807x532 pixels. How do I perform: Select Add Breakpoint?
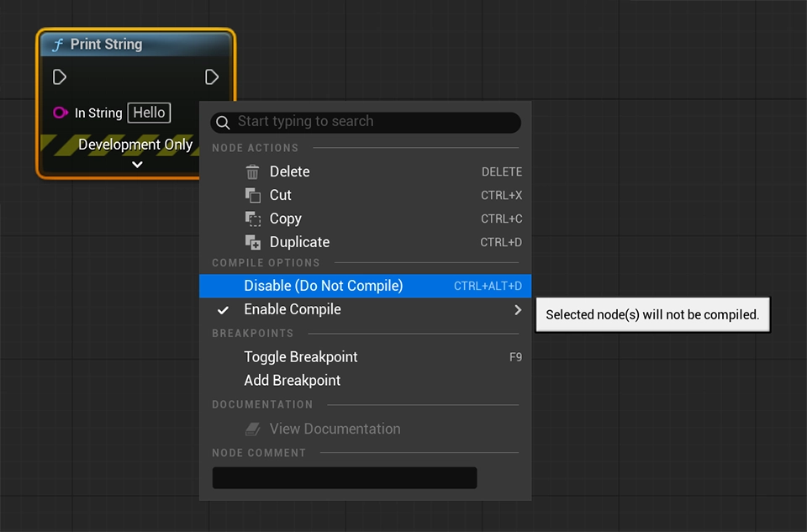point(366,380)
